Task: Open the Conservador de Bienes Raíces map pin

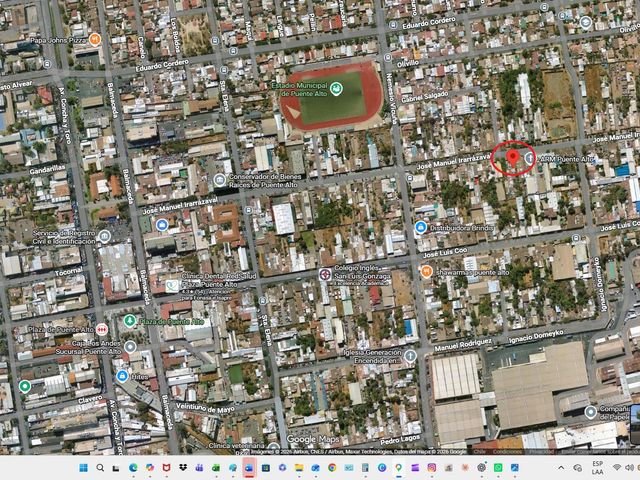Action: (x=220, y=180)
